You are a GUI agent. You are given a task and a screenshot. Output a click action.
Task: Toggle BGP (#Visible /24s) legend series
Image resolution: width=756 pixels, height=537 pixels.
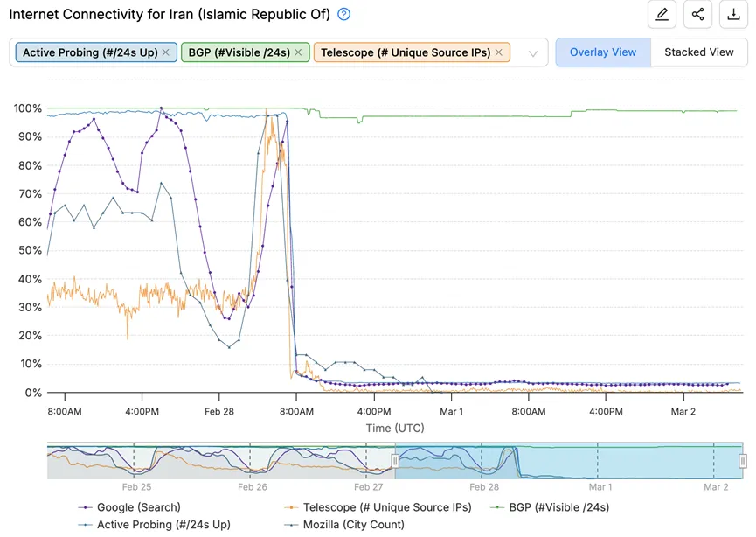click(x=558, y=507)
